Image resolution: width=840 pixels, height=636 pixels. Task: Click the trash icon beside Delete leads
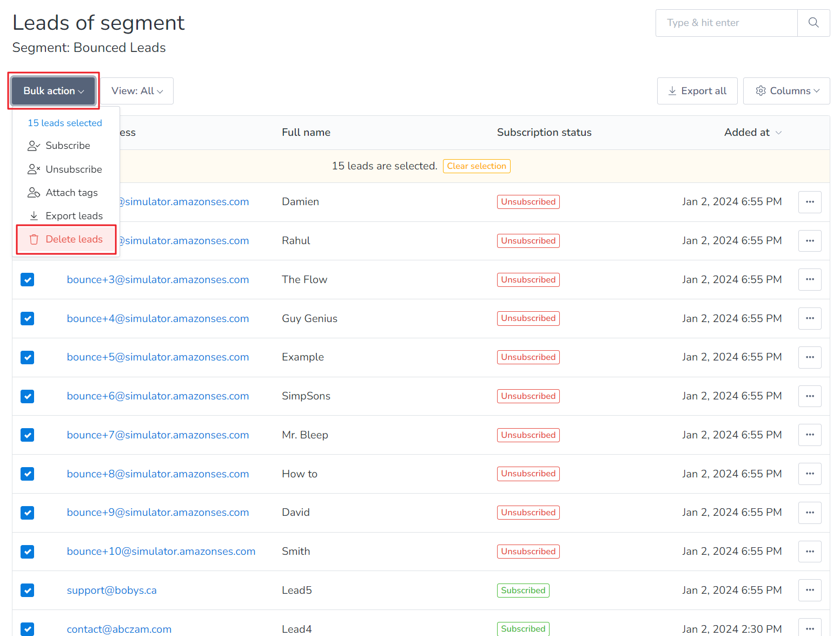(x=34, y=239)
